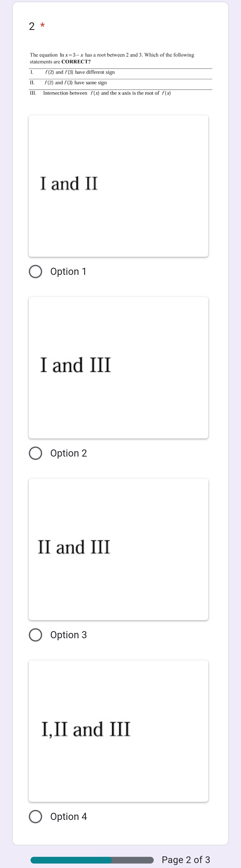Viewport: 241px width, 868px height.
Task: Click the "Page 2 of 3" indicator
Action: point(186,860)
